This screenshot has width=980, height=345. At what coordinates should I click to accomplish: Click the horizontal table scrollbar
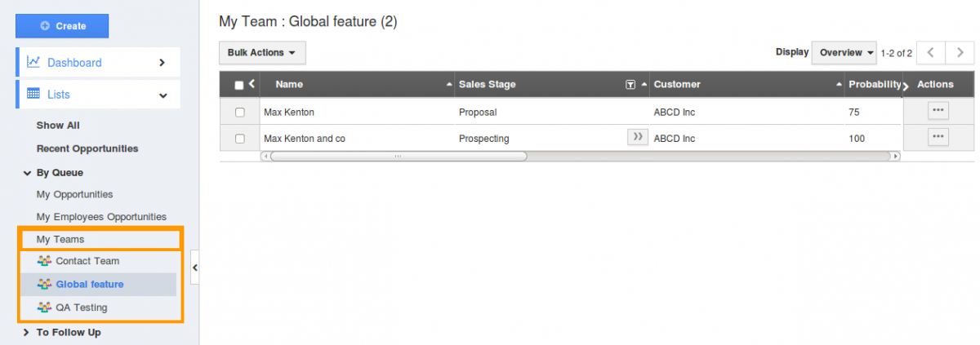point(398,156)
